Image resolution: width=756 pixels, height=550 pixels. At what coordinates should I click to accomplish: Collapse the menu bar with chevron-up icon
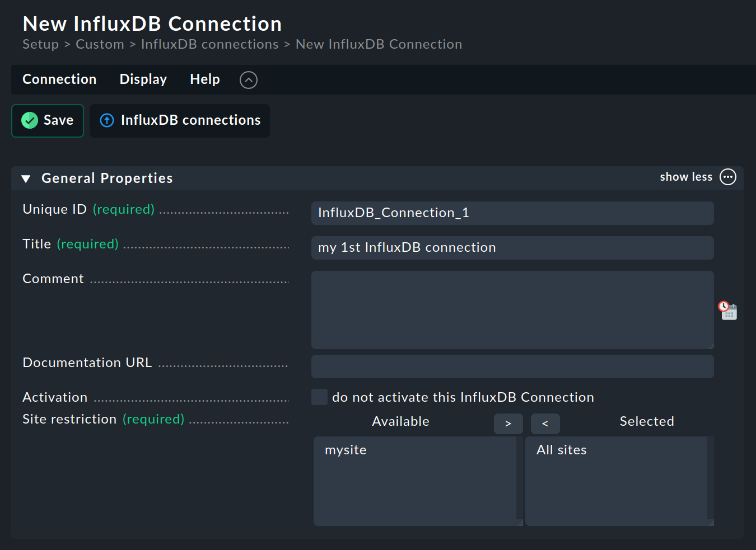249,80
